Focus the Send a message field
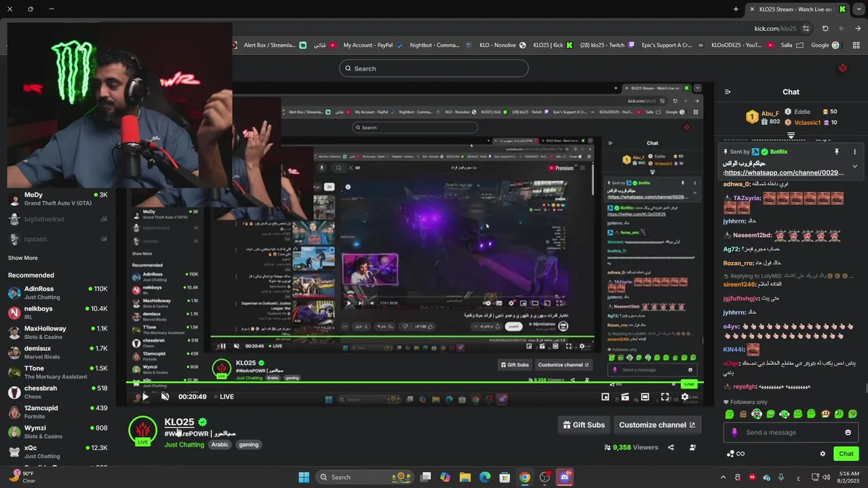The height and width of the screenshot is (488, 868). coord(790,432)
